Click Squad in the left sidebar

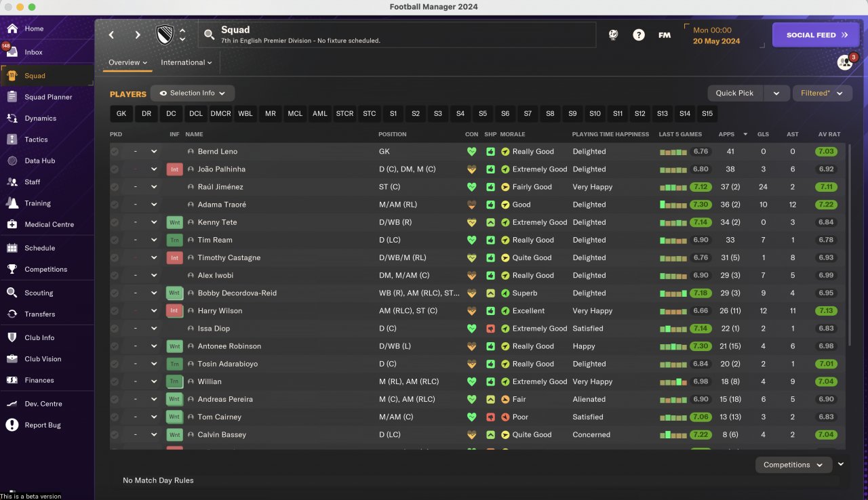pos(35,76)
